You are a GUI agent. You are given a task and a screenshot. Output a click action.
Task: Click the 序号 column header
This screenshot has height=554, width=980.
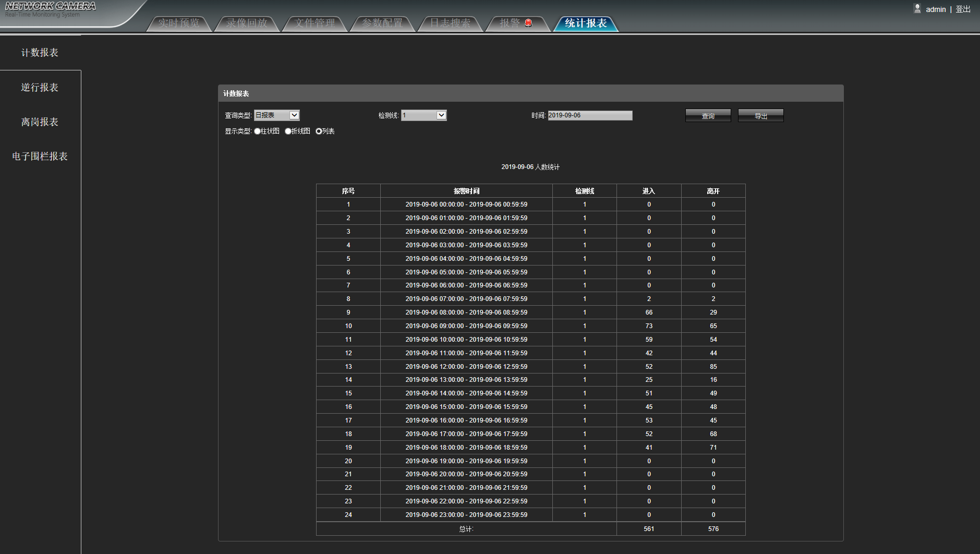click(348, 191)
